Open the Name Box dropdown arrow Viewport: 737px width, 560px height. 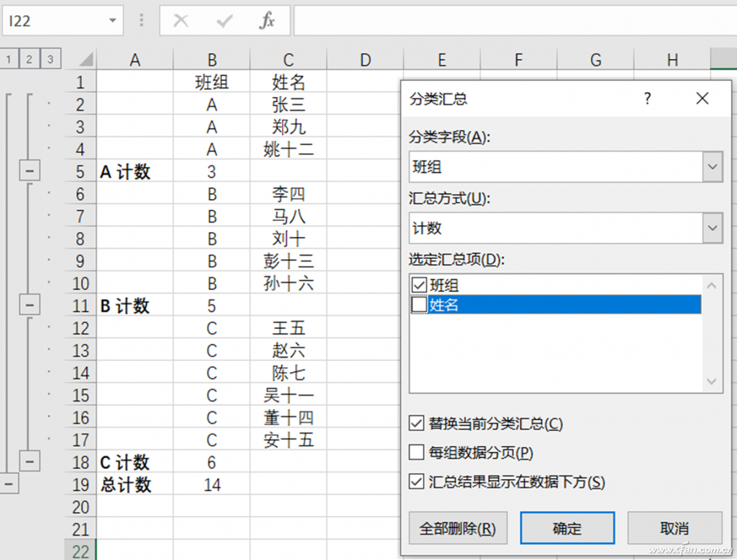(112, 21)
